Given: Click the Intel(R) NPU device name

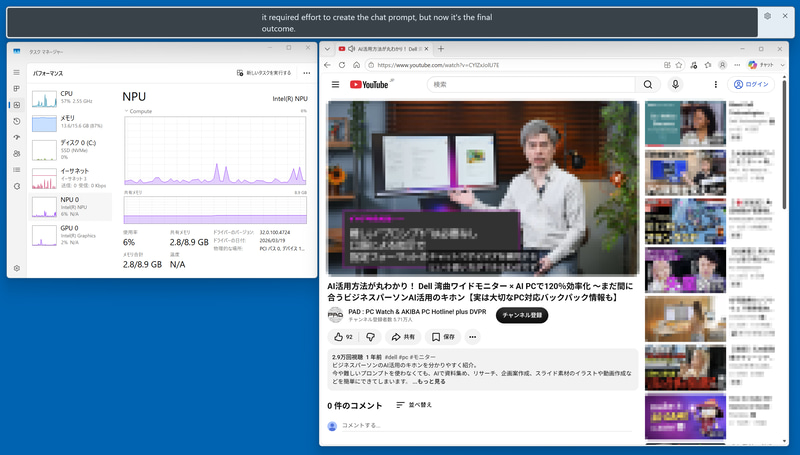Looking at the screenshot, I should click(x=290, y=98).
